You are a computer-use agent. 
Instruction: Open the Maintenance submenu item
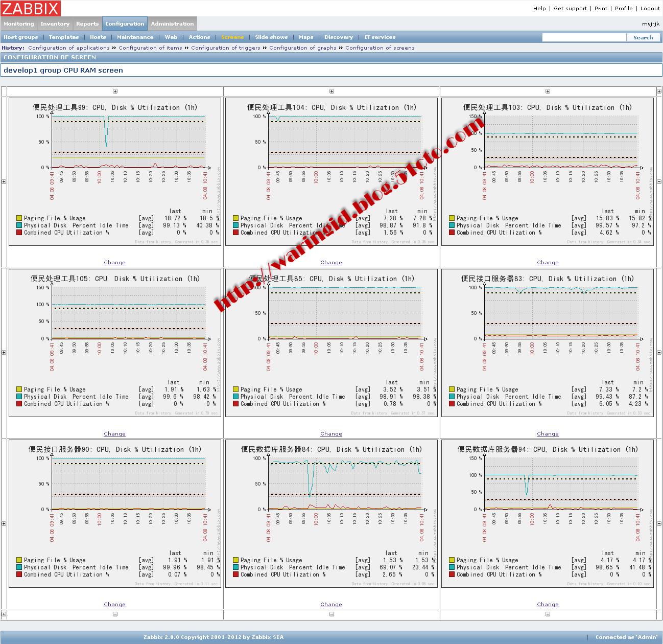135,37
